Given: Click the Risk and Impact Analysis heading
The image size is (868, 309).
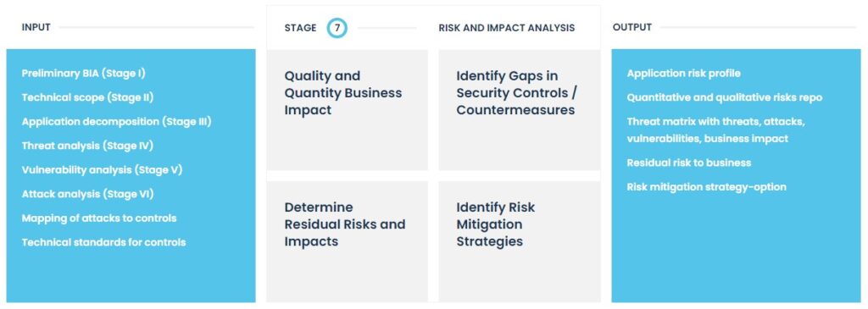Looking at the screenshot, I should (x=507, y=28).
